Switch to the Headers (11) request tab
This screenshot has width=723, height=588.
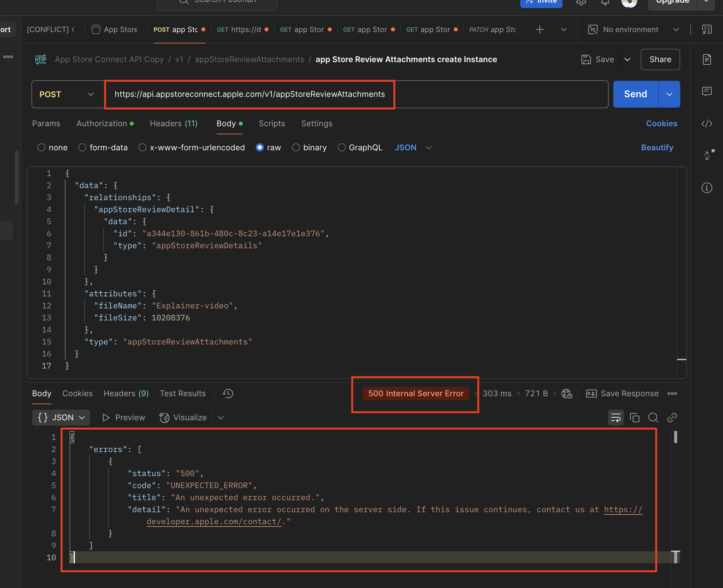(x=174, y=124)
